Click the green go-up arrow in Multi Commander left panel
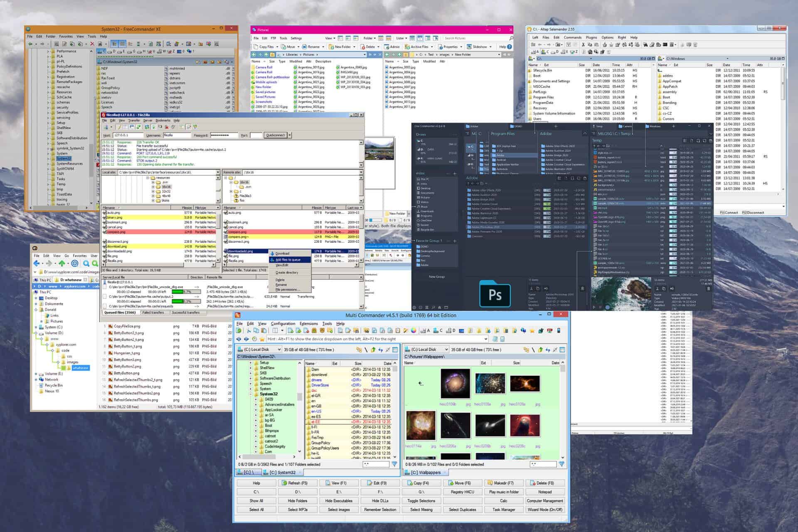 tap(373, 350)
